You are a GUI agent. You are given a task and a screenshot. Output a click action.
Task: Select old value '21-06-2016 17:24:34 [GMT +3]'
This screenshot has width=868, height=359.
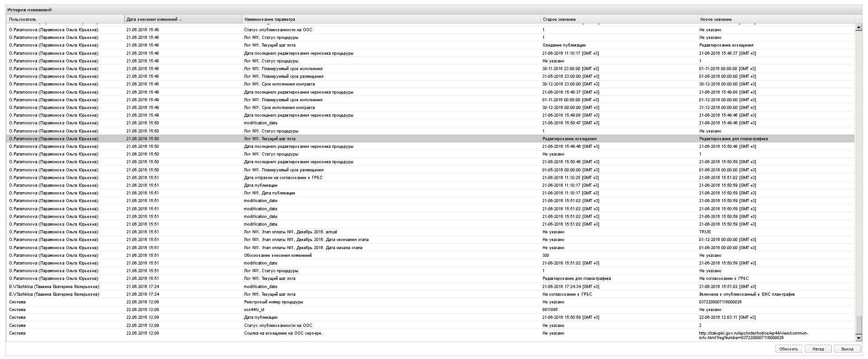571,287
